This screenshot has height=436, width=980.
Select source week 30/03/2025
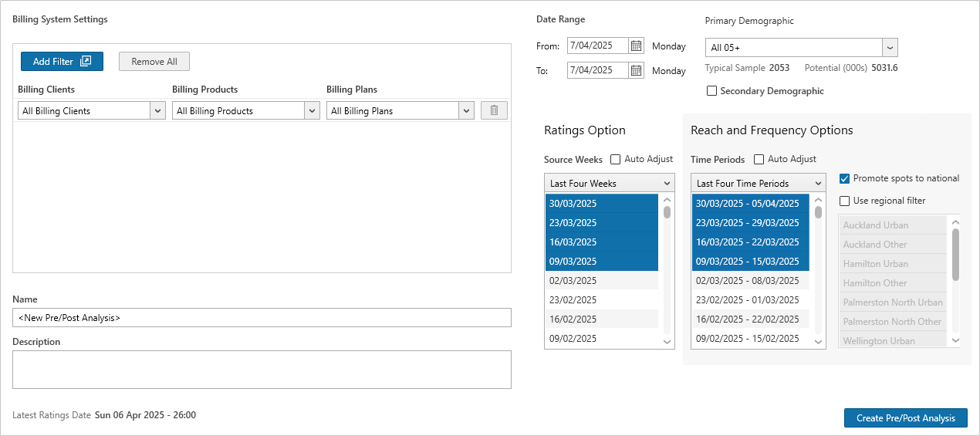602,204
